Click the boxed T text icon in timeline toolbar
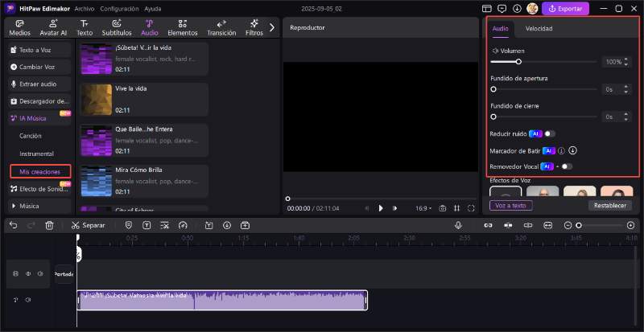This screenshot has height=332, width=644. [x=147, y=225]
